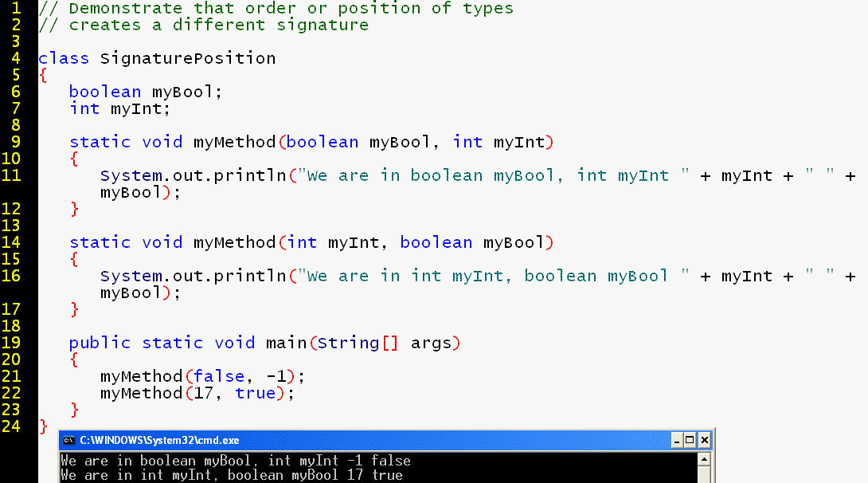The image size is (868, 483).
Task: Click System.out.println on line 11
Action: 194,175
